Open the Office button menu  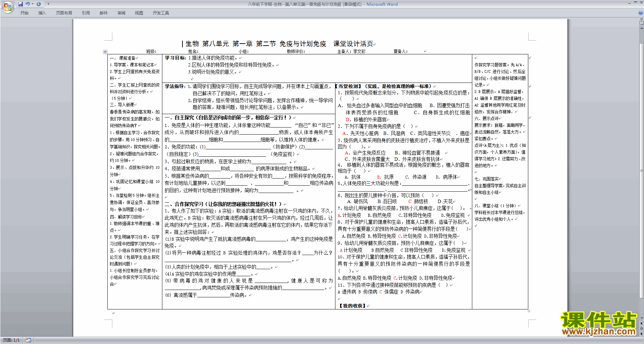pos(7,7)
